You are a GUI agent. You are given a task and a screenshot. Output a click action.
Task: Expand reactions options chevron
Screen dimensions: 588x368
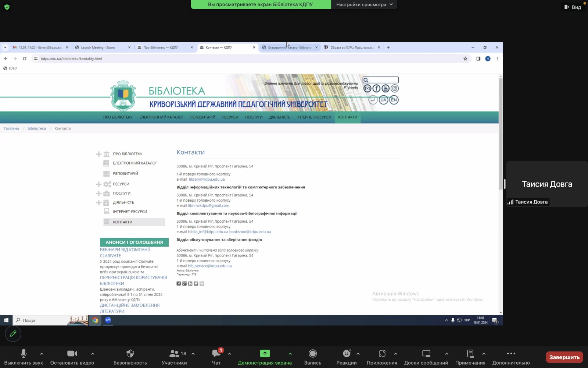(x=358, y=354)
